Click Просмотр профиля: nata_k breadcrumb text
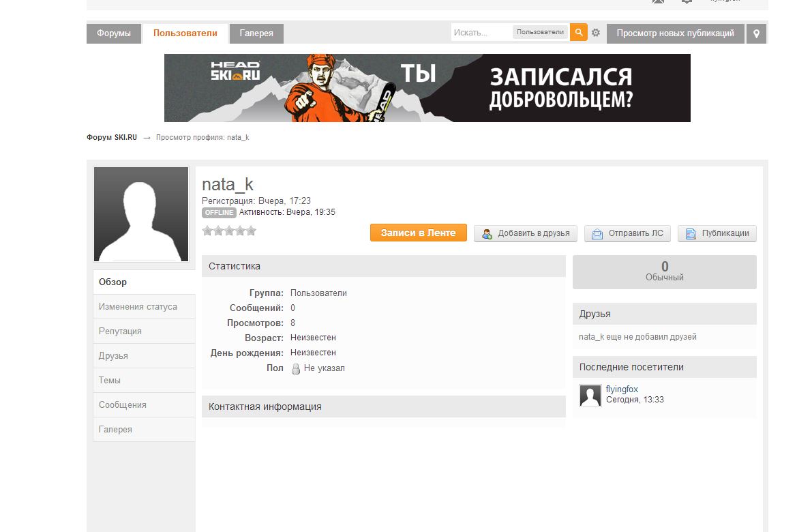812x532 pixels. click(x=202, y=137)
